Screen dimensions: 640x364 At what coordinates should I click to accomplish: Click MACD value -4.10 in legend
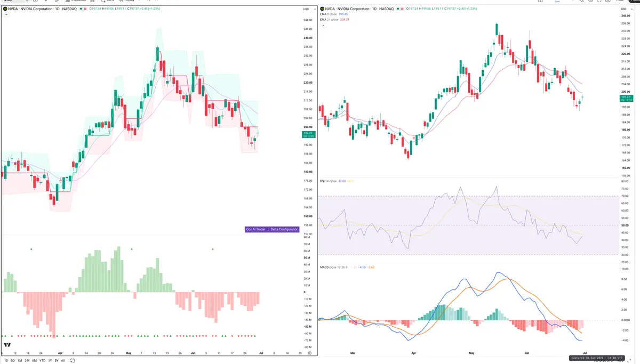[362, 267]
